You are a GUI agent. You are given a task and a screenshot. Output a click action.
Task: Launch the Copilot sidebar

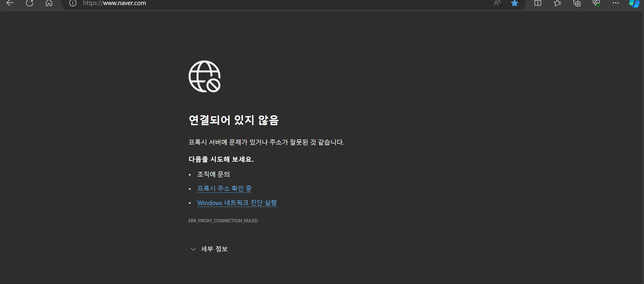(x=634, y=4)
